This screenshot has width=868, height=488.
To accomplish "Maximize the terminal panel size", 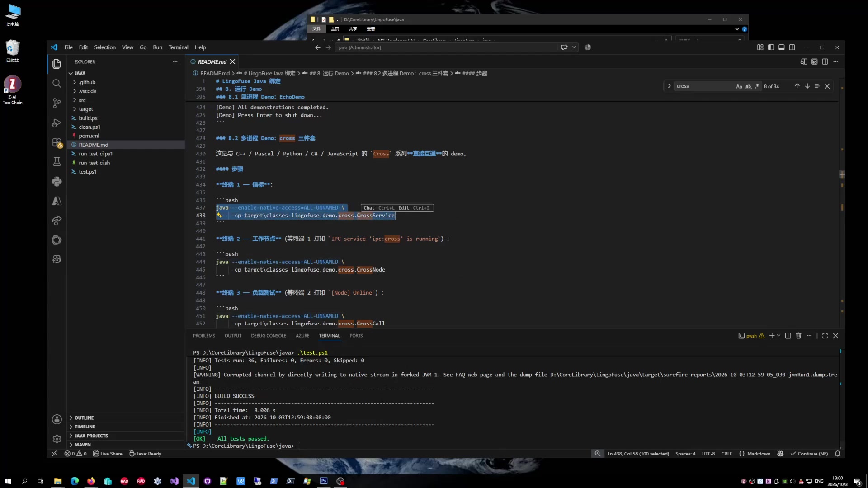I will coord(825,336).
